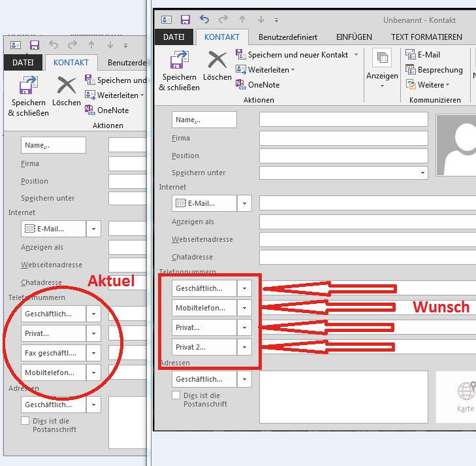Open the TEXT FORMATIEREN tab
476x466 pixels.
click(426, 37)
